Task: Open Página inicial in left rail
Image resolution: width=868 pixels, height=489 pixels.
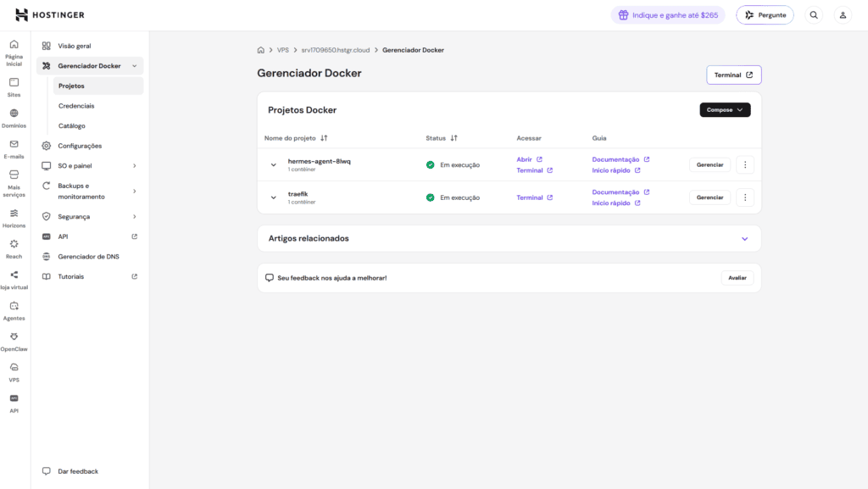Action: [14, 53]
